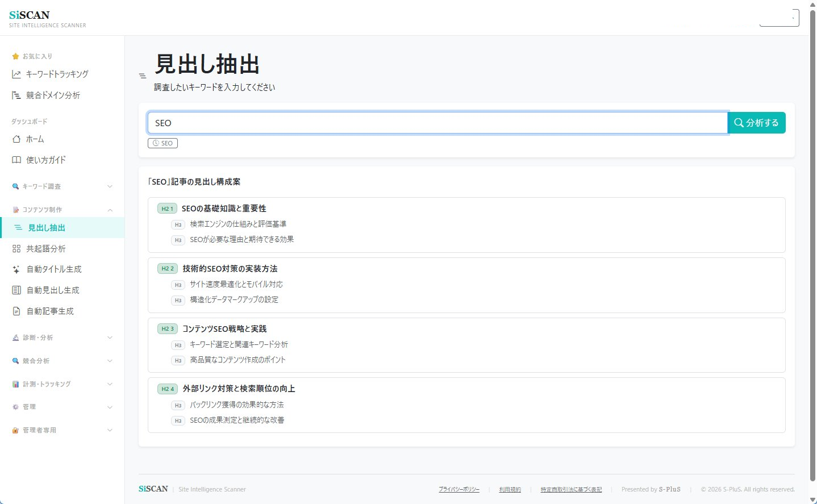
Task: Click the 「SEO」記事の見出し構成案 title
Action: click(194, 182)
